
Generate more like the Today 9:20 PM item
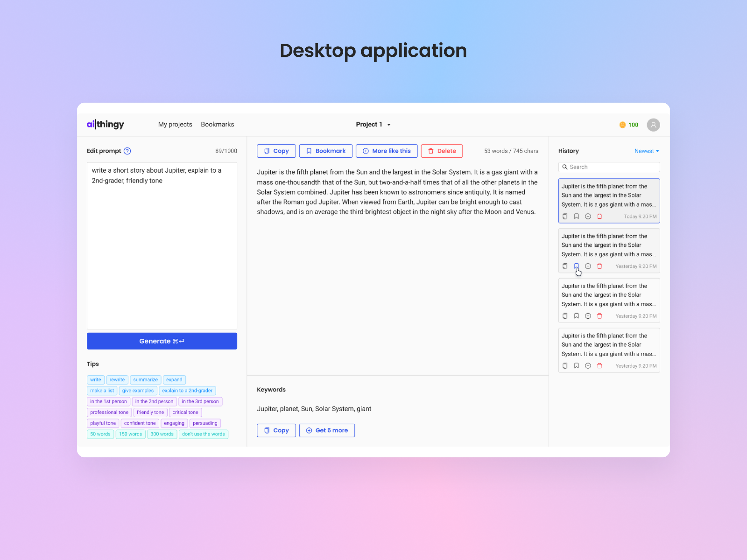coord(588,216)
